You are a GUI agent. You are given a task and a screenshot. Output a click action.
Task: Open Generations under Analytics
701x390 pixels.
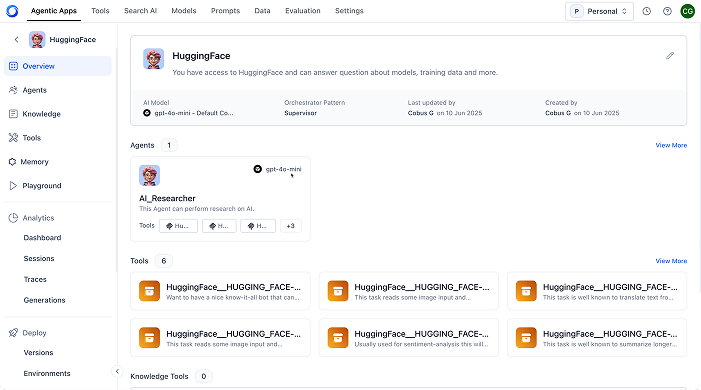[x=44, y=300]
